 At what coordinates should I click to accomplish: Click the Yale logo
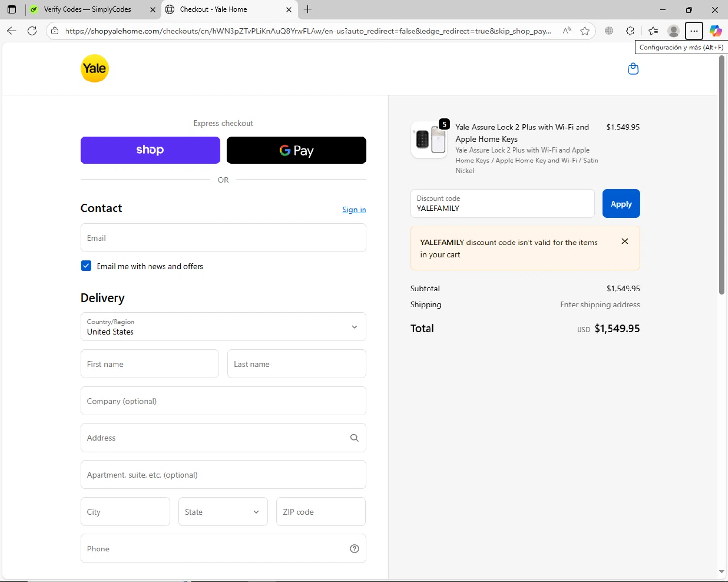coord(95,68)
